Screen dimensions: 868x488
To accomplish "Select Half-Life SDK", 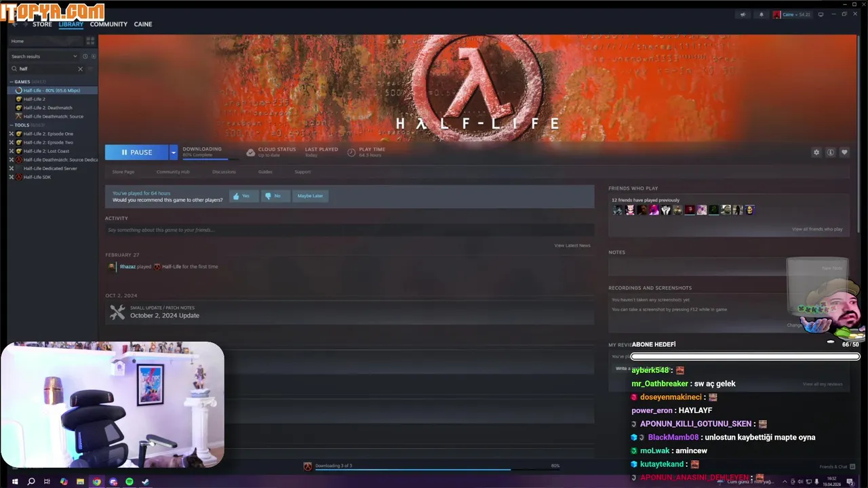I will point(37,177).
